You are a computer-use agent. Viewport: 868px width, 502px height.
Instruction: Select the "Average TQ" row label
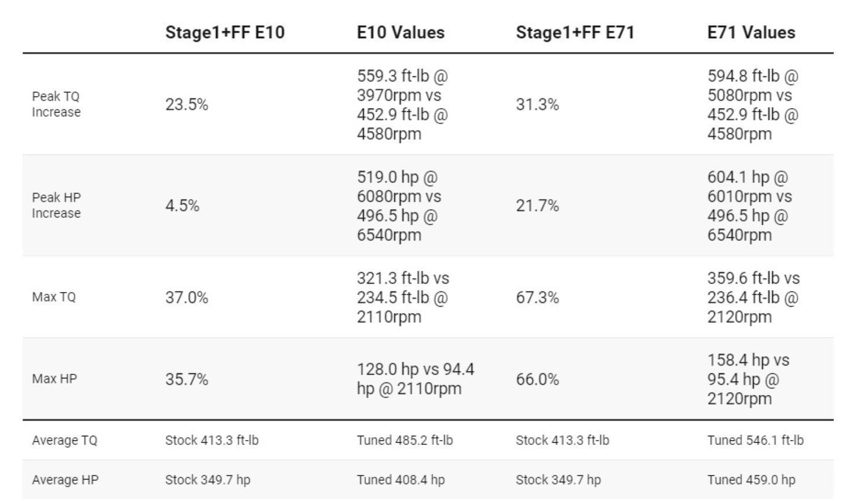pyautogui.click(x=65, y=440)
